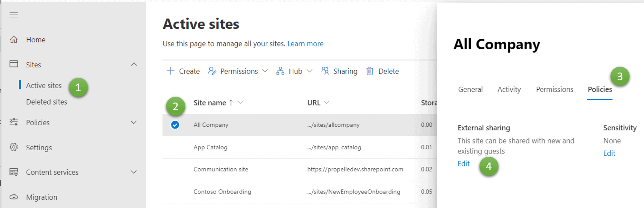Open the hamburger navigation menu
Viewport: 644px width, 208px height.
click(x=14, y=15)
